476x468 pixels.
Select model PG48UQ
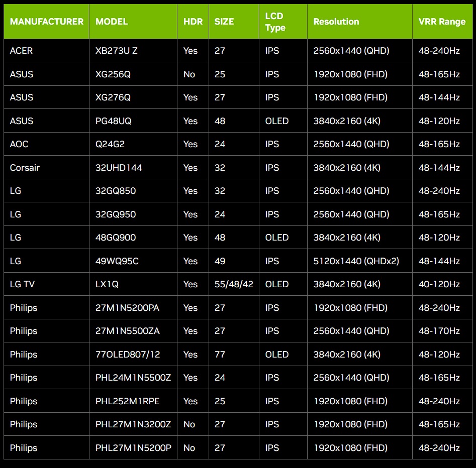tap(133, 121)
